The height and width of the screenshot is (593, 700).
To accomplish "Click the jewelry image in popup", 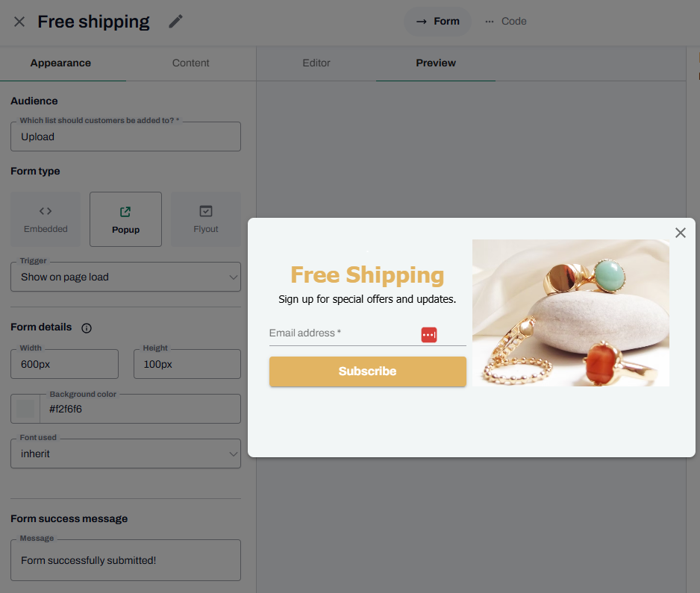I will pyautogui.click(x=571, y=313).
